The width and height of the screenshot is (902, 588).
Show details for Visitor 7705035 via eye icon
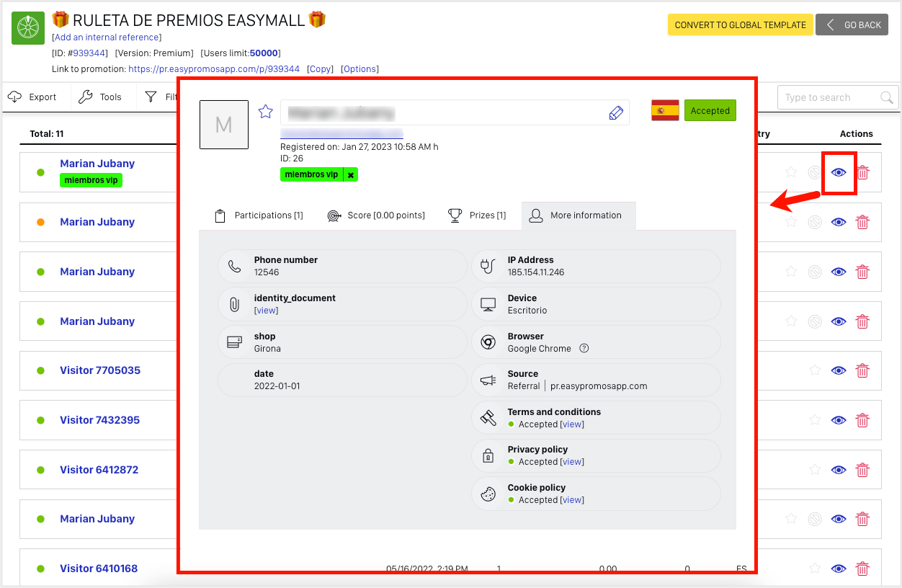point(839,370)
